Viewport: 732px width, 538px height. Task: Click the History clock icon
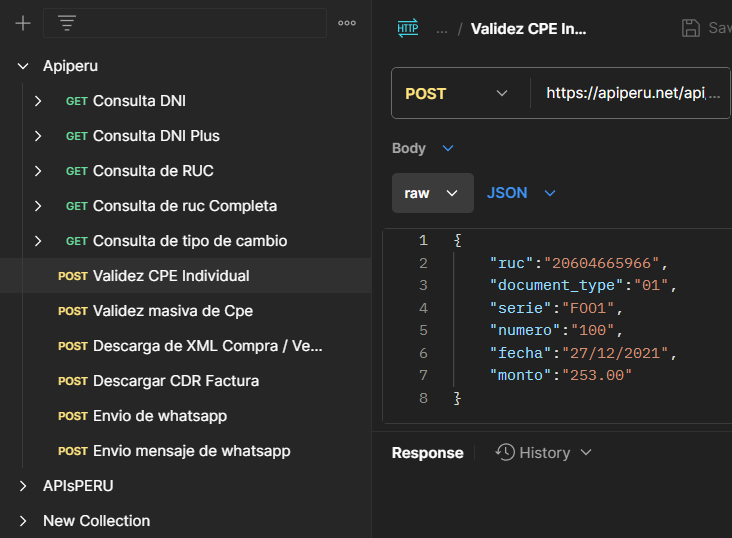(x=506, y=453)
